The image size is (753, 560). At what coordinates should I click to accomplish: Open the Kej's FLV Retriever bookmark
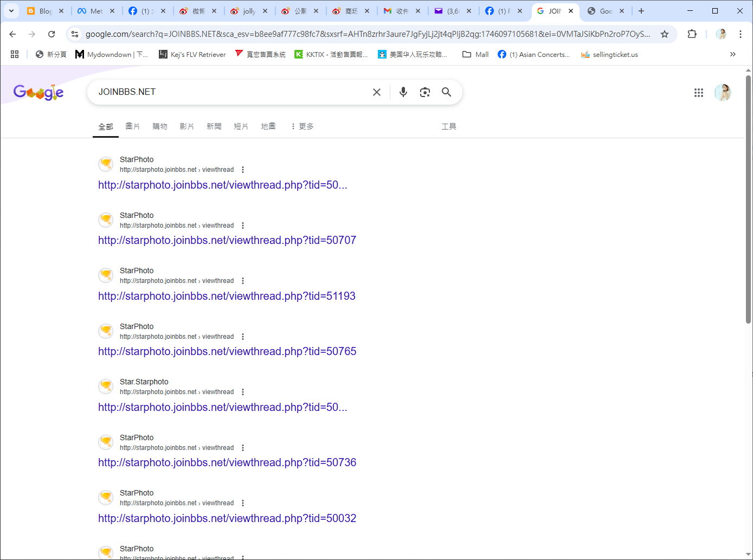(192, 54)
